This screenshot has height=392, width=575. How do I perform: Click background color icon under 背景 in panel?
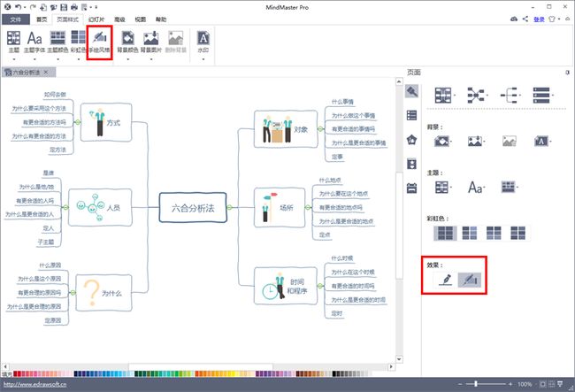[x=442, y=142]
